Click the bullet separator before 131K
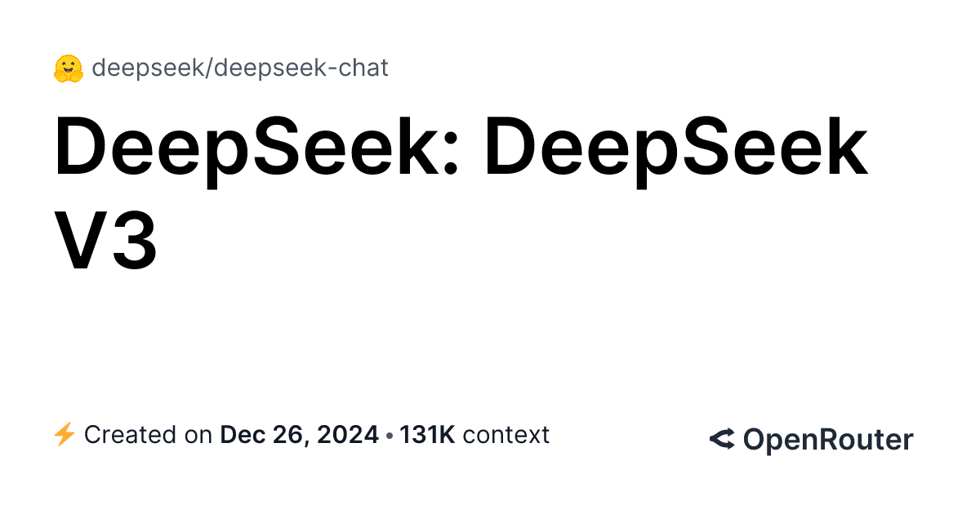 [391, 435]
